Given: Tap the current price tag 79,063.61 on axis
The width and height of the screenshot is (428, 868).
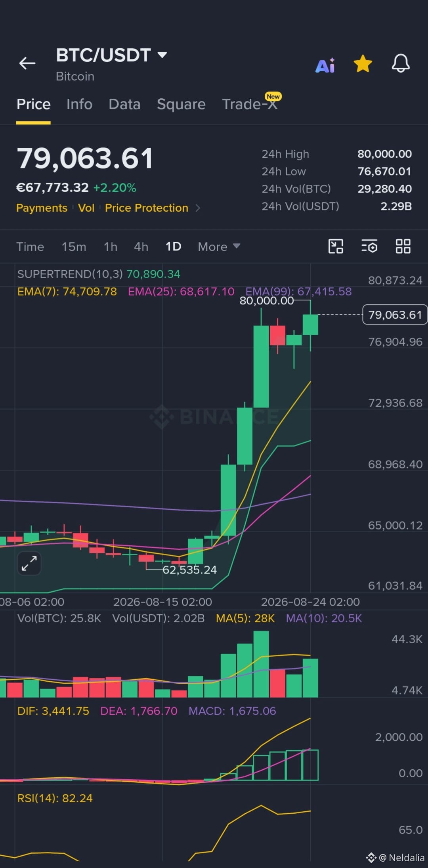Looking at the screenshot, I should 395,315.
